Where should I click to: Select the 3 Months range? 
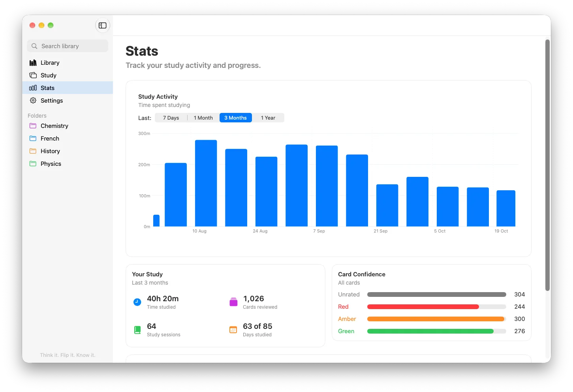(x=236, y=118)
